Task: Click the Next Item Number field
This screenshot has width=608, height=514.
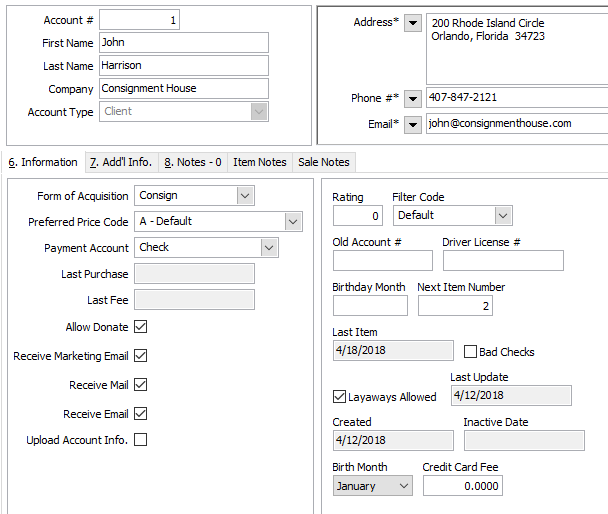Action: coord(455,305)
